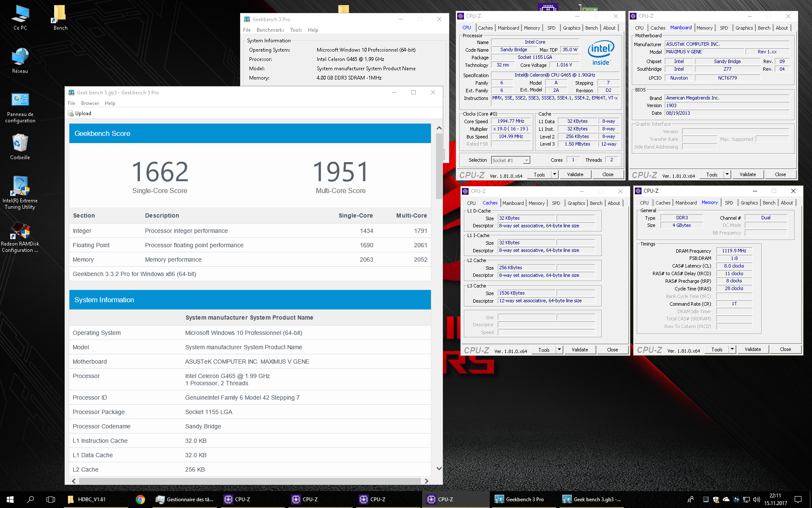Click the Core Speed value 1994.77 MHz
Viewport: 812px width, 508px height.
pyautogui.click(x=511, y=121)
